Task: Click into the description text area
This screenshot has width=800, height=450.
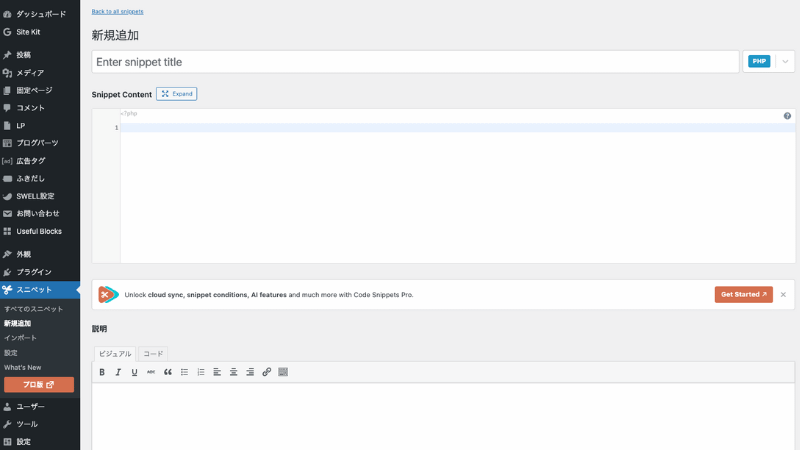Action: tap(443, 416)
